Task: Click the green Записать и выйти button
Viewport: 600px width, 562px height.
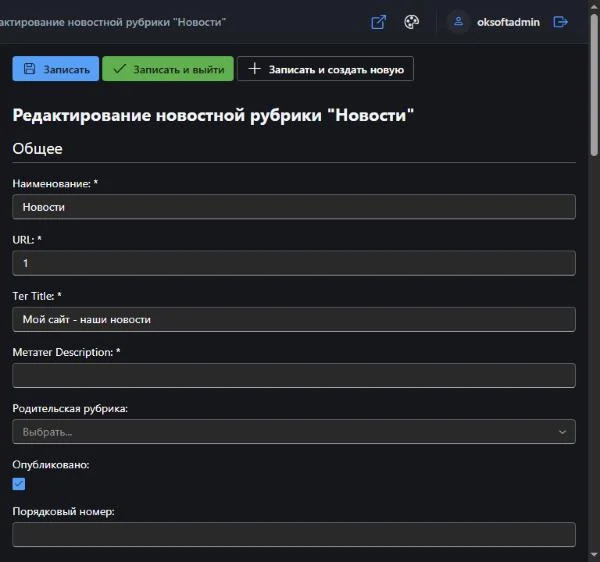Action: coord(168,69)
